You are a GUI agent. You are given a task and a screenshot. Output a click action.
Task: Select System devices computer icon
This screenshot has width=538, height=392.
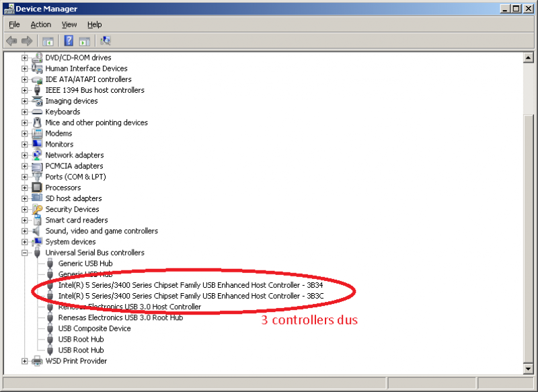click(37, 242)
